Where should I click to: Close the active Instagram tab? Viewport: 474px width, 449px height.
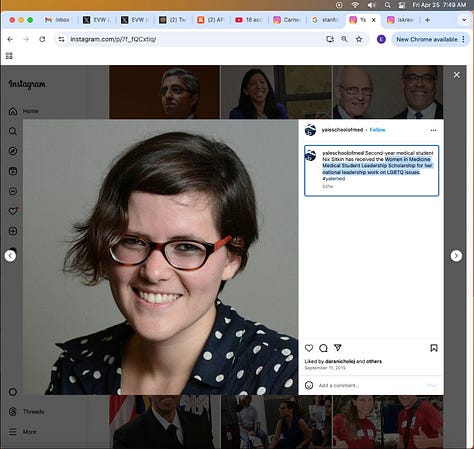click(374, 20)
